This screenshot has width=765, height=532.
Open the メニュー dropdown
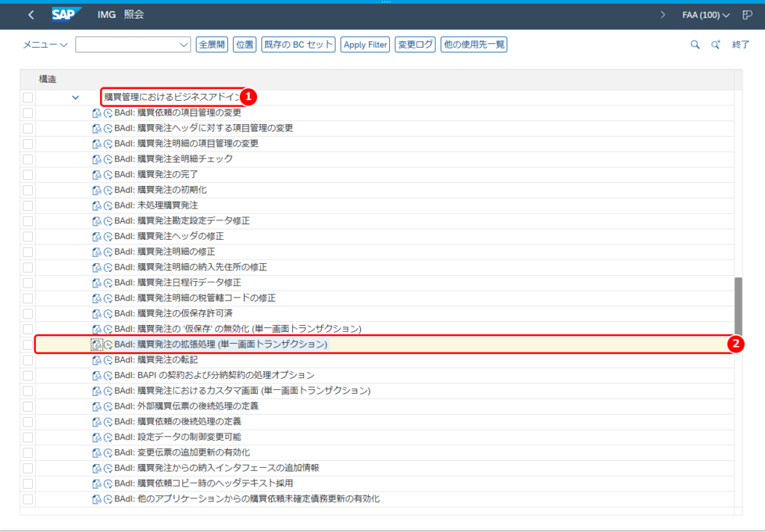coord(45,44)
